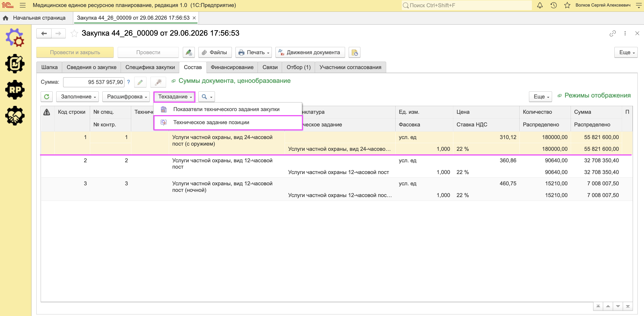Open the purple gears sidebar section
This screenshot has height=316, width=644.
click(x=15, y=38)
